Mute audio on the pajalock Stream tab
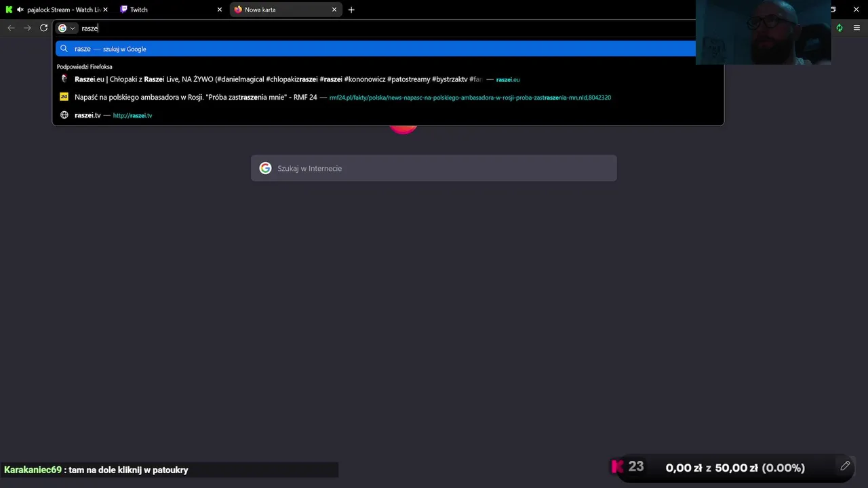868x488 pixels. tap(20, 9)
